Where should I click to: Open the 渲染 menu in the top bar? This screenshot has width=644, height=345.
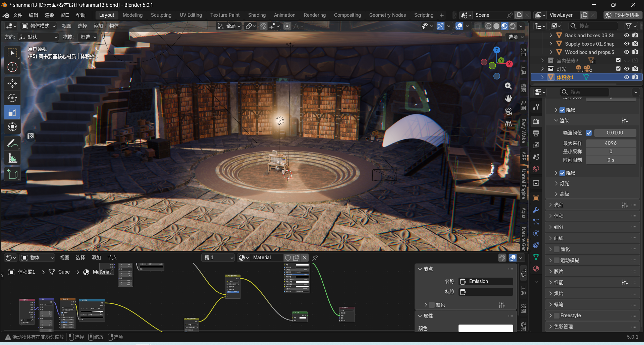[49, 15]
